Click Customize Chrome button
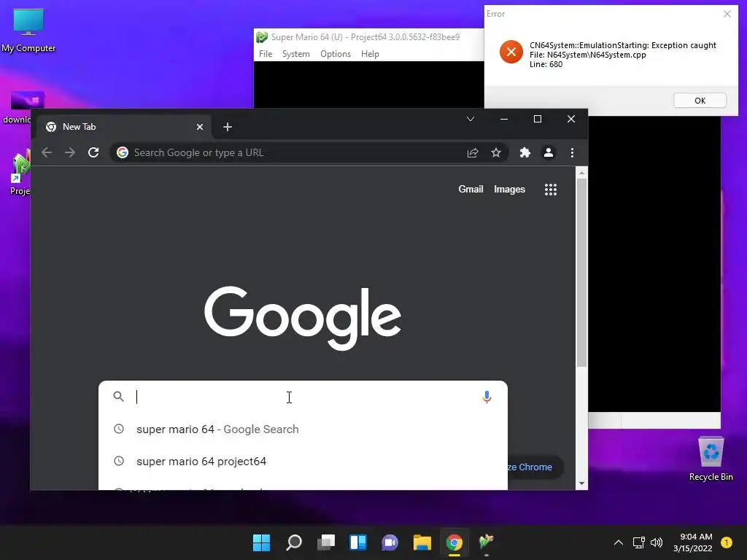 click(x=535, y=467)
